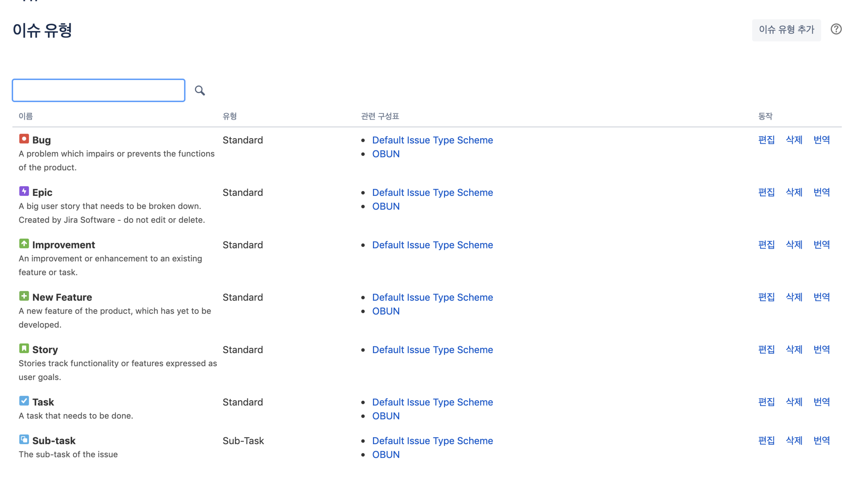Click 삭제 for the Sub-task issue type

tap(794, 441)
